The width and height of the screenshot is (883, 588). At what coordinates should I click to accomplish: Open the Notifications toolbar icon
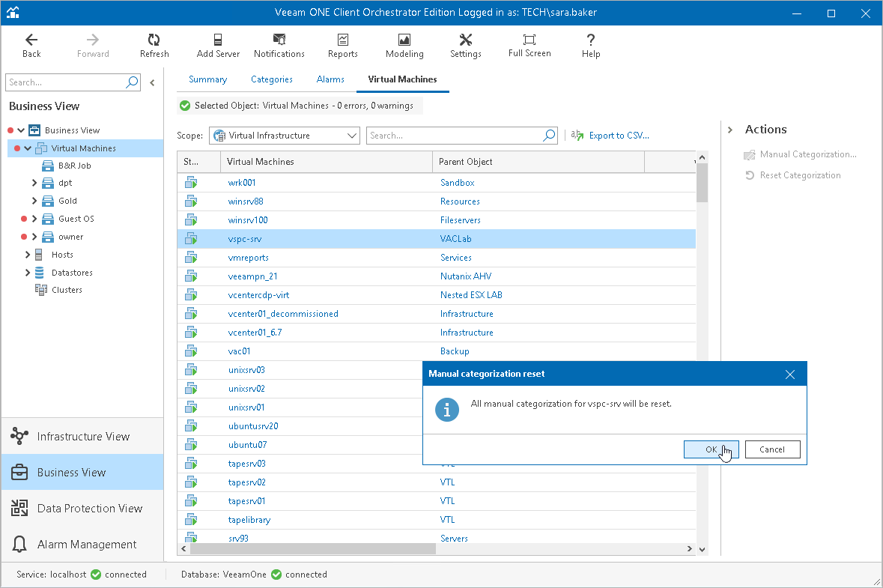pos(279,46)
